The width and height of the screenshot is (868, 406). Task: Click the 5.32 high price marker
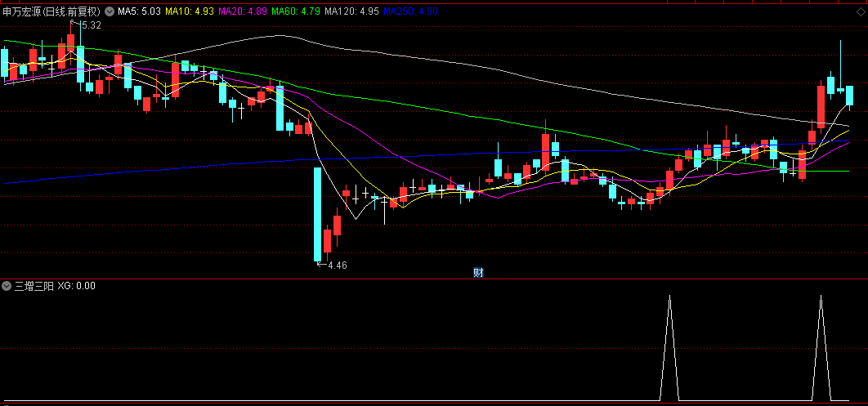pyautogui.click(x=91, y=25)
